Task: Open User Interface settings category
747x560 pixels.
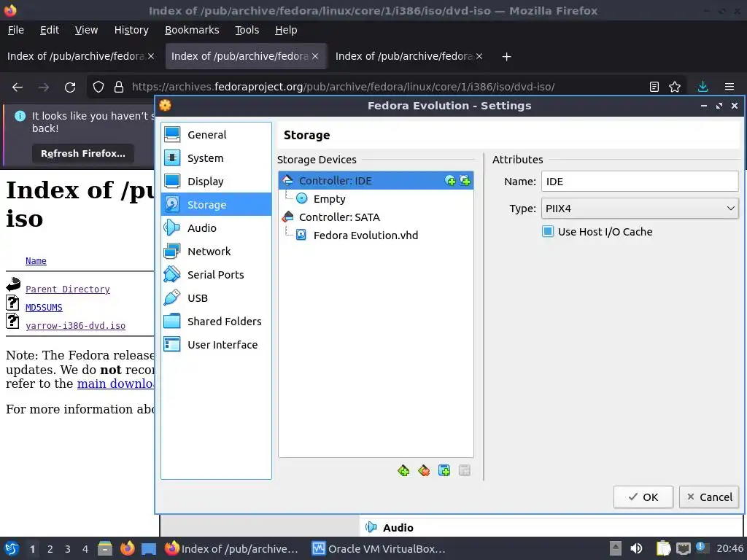Action: pyautogui.click(x=216, y=345)
